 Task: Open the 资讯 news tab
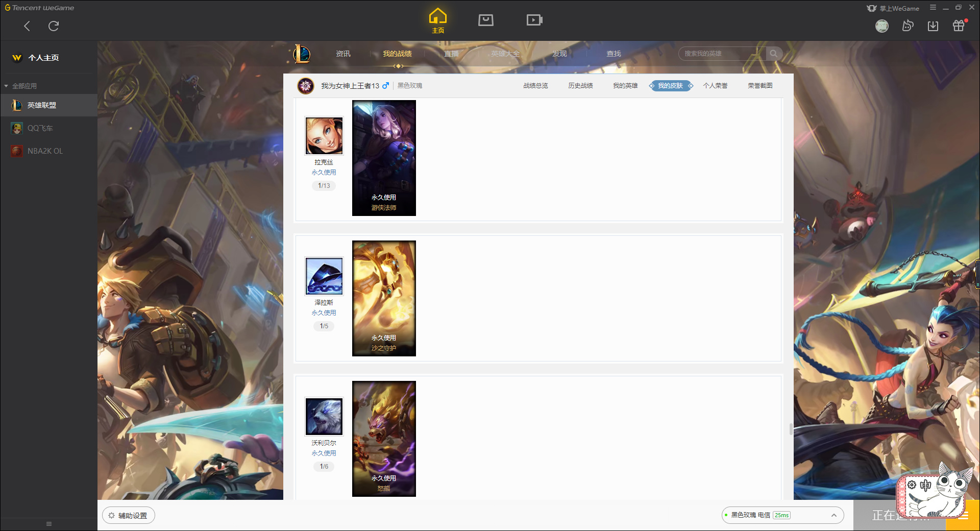click(343, 54)
